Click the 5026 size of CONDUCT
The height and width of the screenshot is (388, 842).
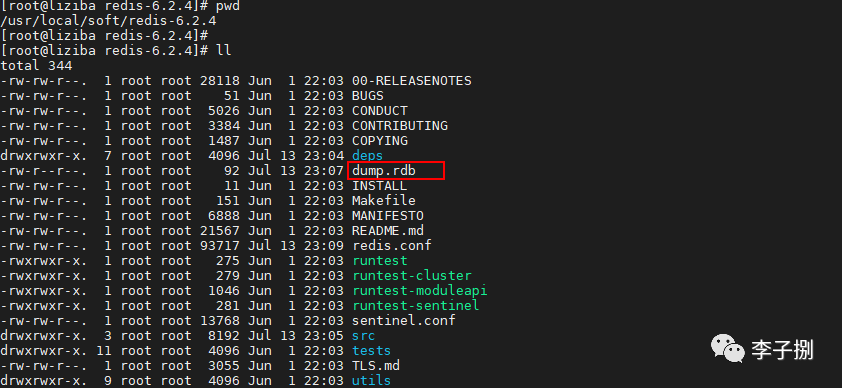pyautogui.click(x=224, y=111)
